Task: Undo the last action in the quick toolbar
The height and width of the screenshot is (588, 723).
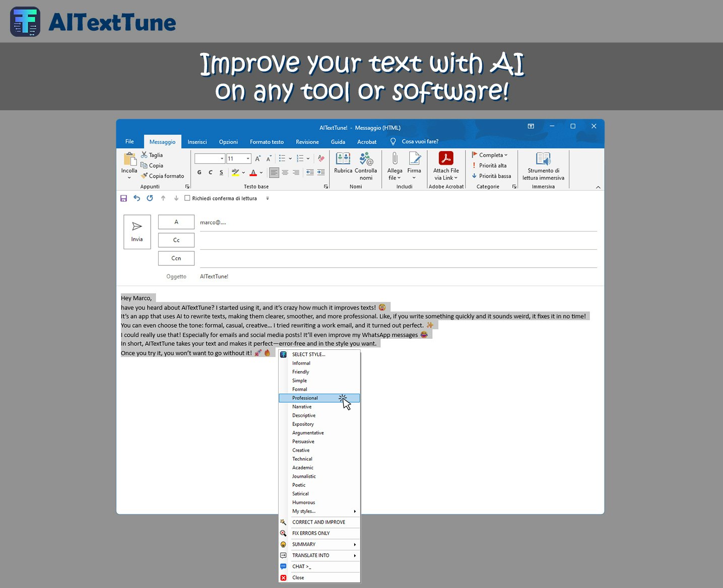Action: (137, 198)
